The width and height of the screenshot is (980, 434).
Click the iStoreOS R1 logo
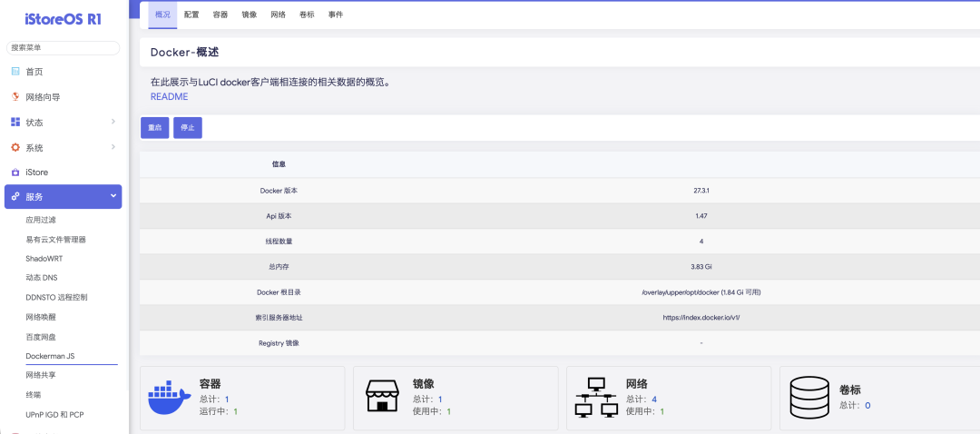click(x=64, y=19)
